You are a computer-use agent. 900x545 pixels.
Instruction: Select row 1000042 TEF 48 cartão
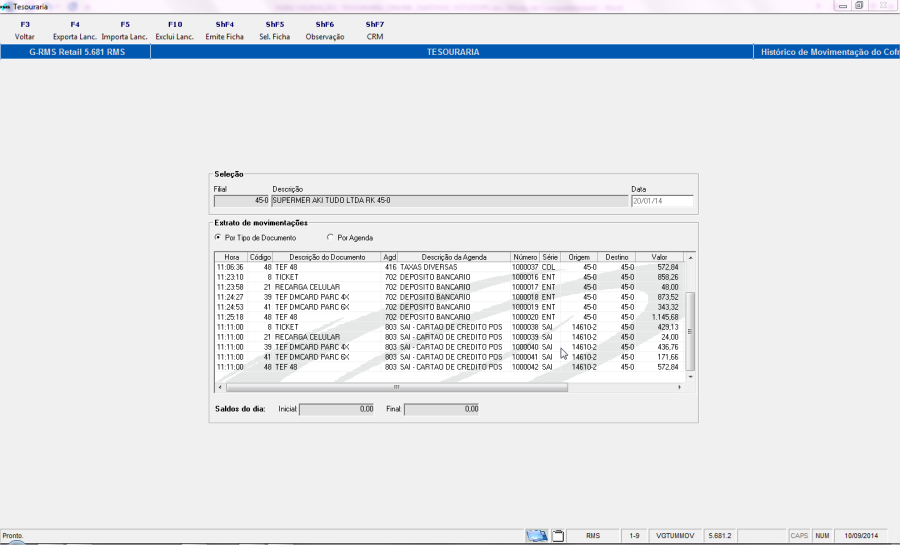coord(449,367)
